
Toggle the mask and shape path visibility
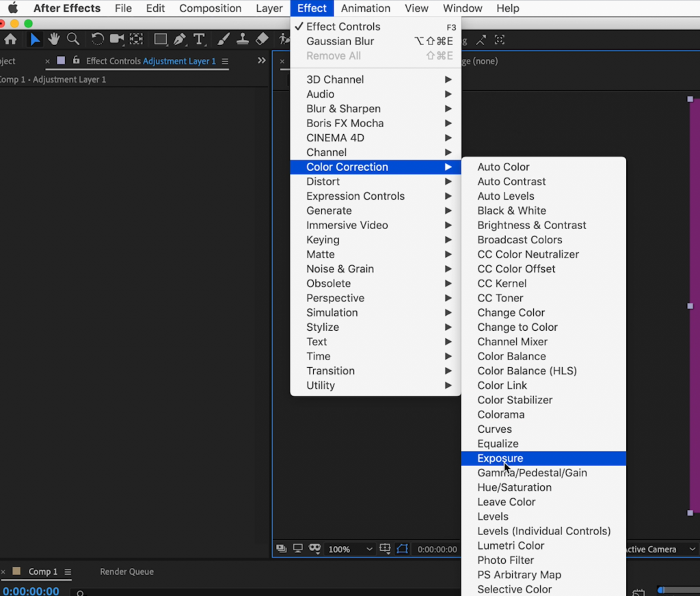403,549
